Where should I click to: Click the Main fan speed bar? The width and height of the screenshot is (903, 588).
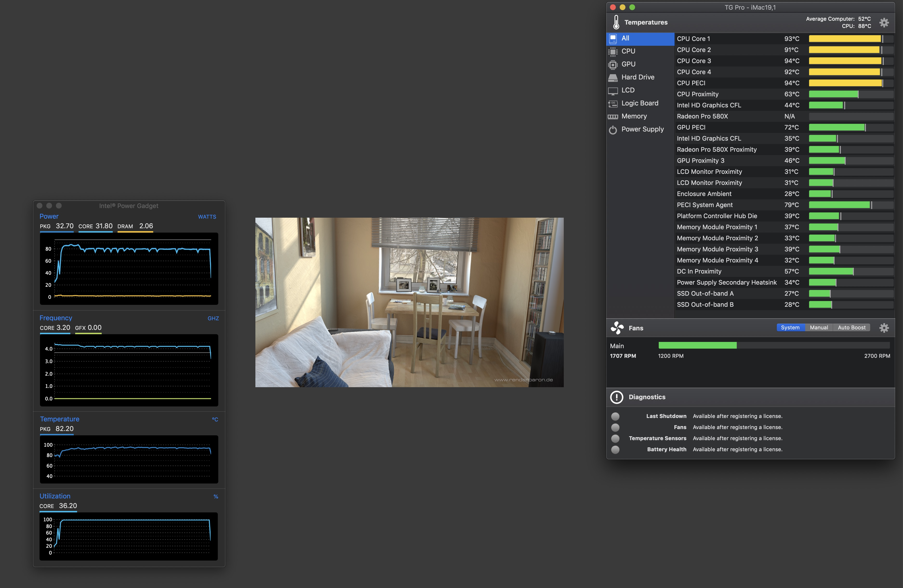(x=774, y=345)
